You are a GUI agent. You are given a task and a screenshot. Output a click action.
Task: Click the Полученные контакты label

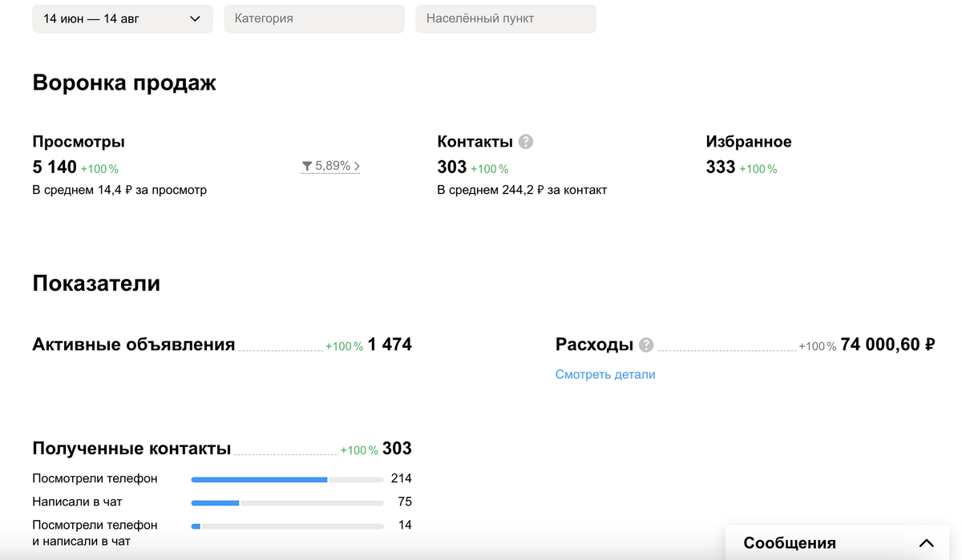tap(131, 449)
